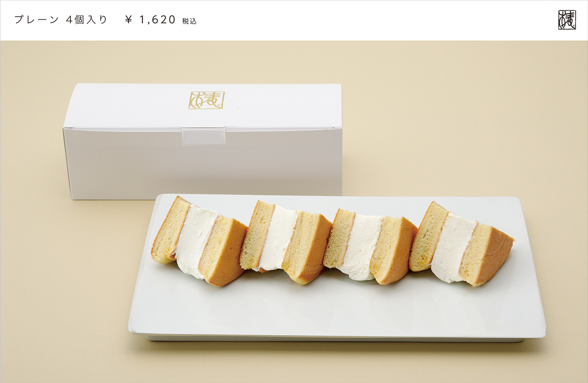Viewport: 588px width, 383px height.
Task: Select the third cake piece from left
Action: 370,246
